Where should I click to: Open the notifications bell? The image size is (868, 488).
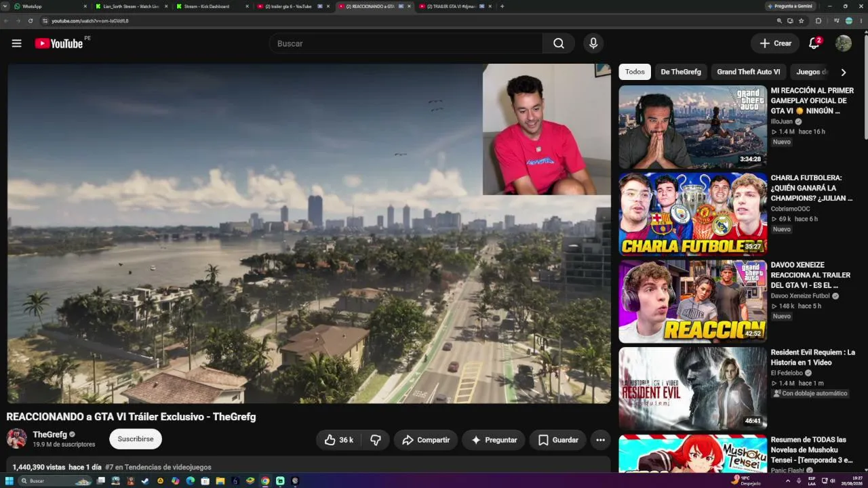(x=814, y=43)
